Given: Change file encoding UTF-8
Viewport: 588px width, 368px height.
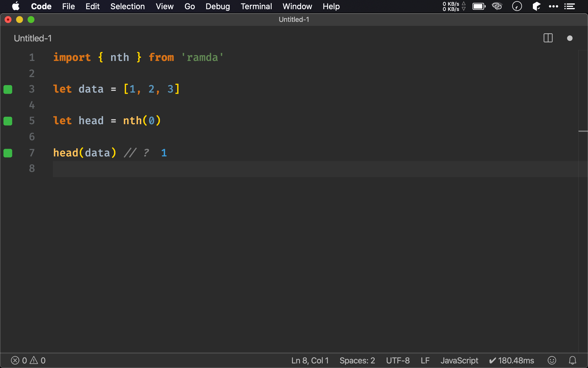Looking at the screenshot, I should coord(398,361).
